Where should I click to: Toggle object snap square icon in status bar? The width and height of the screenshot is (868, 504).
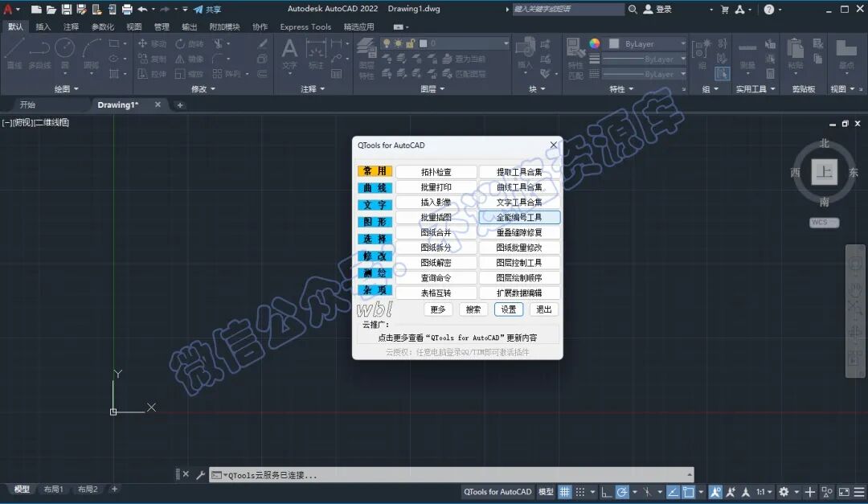click(x=689, y=492)
